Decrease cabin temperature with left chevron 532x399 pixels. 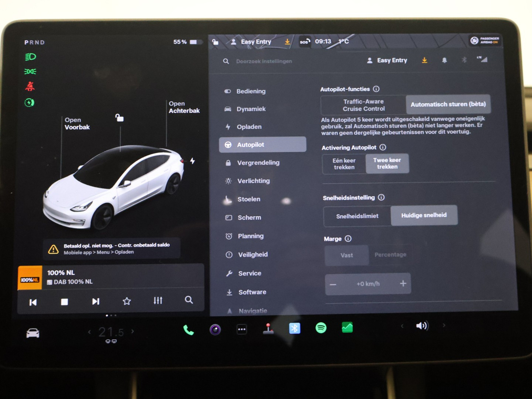pyautogui.click(x=89, y=332)
